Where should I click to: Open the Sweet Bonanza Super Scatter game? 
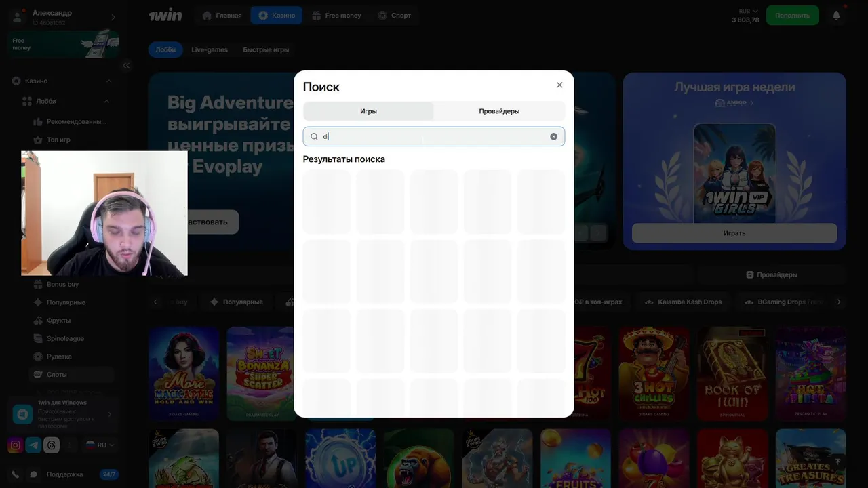[261, 374]
